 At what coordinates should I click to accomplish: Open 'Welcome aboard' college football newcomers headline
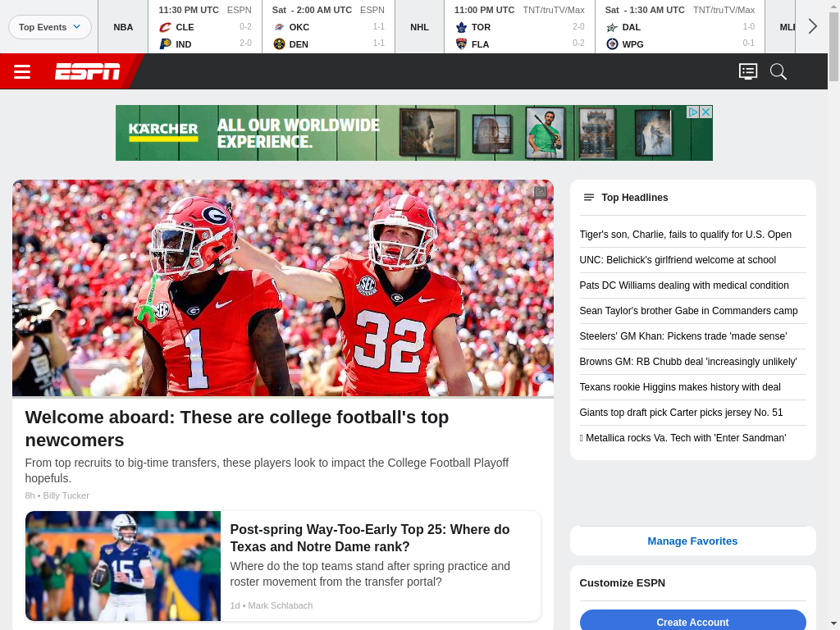coord(237,428)
